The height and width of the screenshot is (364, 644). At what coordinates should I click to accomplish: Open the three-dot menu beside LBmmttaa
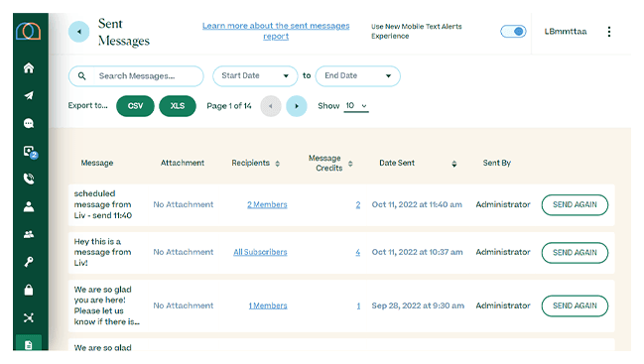[x=608, y=32]
